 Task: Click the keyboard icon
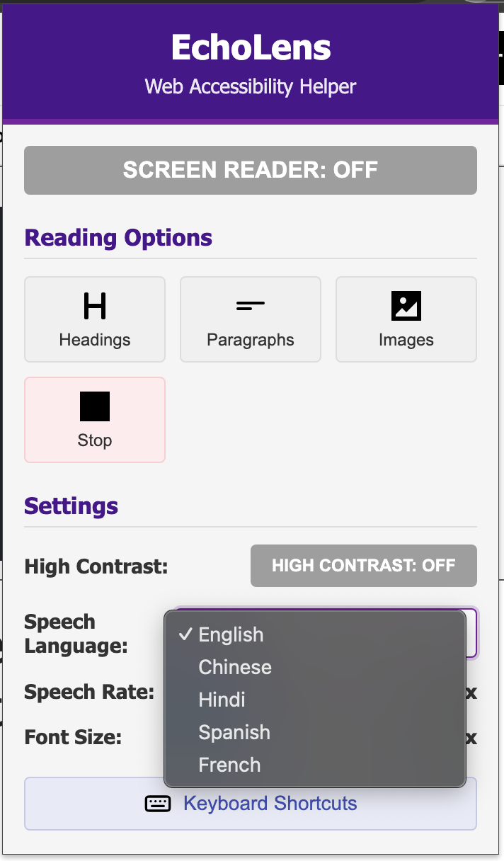[158, 804]
